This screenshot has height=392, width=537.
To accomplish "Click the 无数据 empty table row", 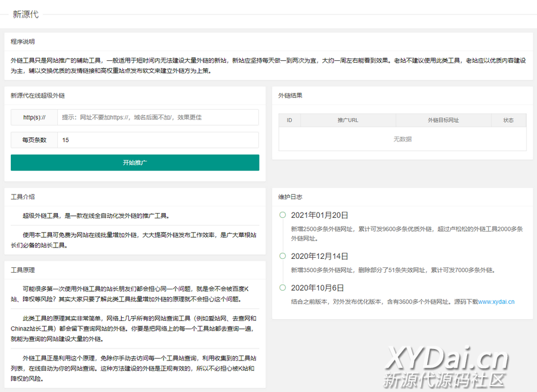I will coord(402,139).
